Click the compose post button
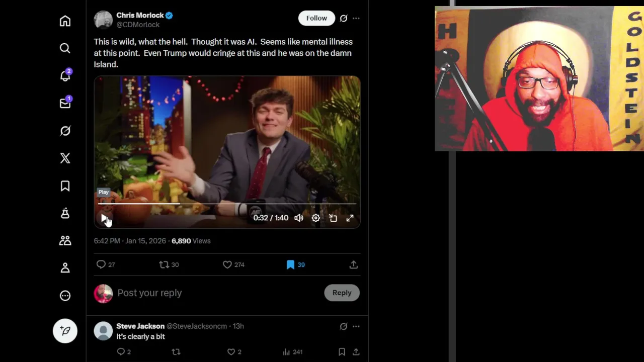Image resolution: width=644 pixels, height=362 pixels. pos(65,330)
